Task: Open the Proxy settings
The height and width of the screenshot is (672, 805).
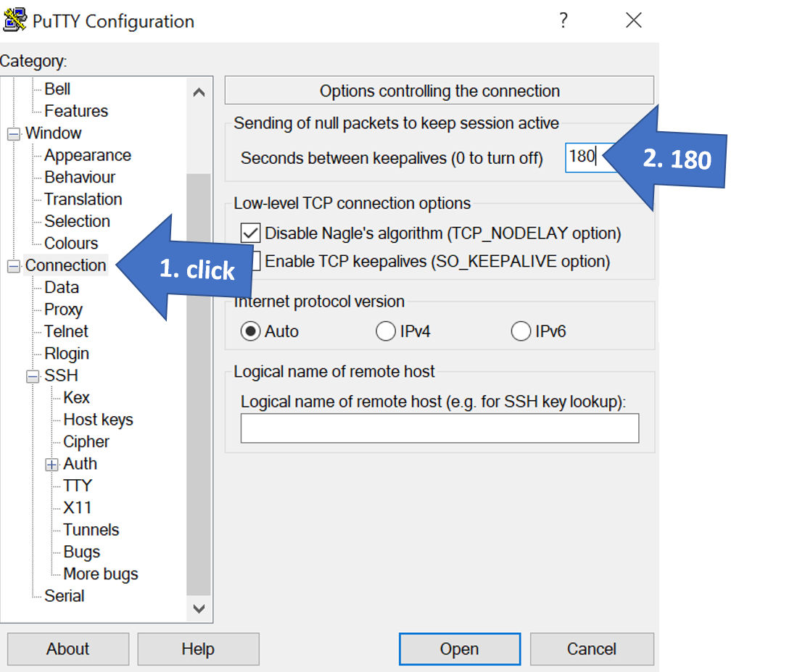Action: coord(63,310)
